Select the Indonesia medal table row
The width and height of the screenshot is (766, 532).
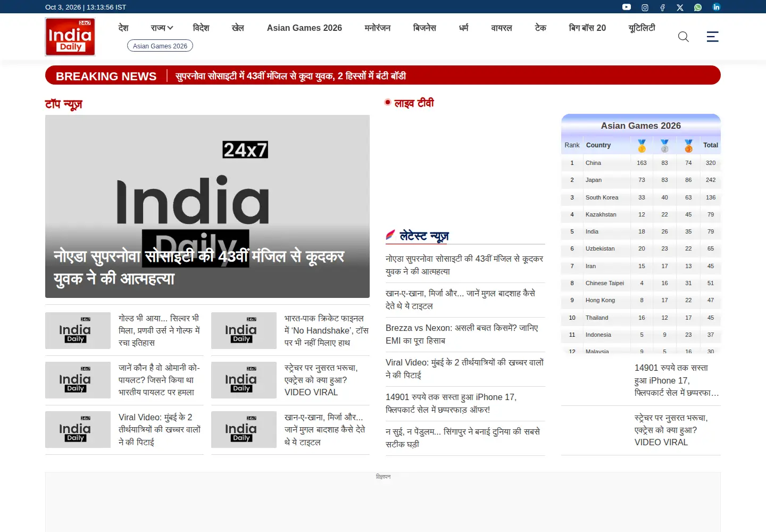[x=641, y=335]
